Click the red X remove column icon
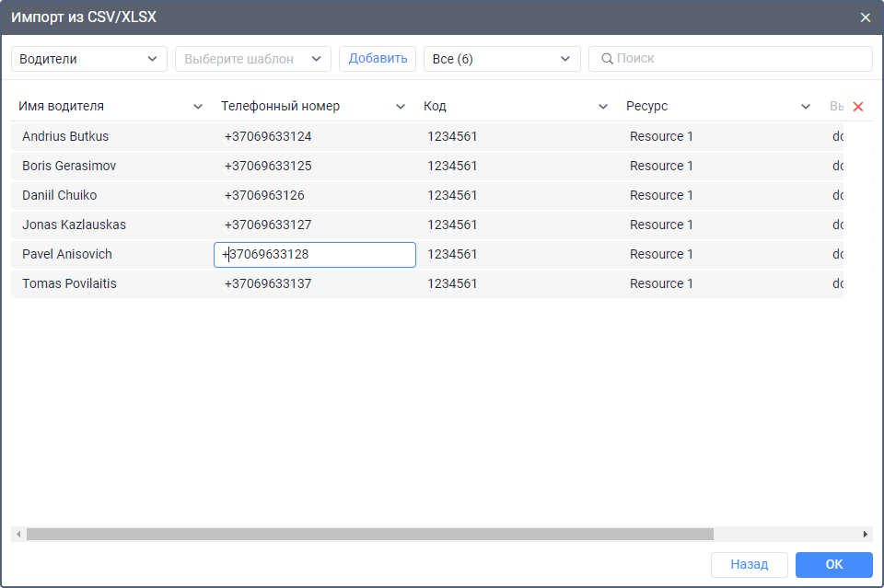Screen dimensions: 884x588 858,107
